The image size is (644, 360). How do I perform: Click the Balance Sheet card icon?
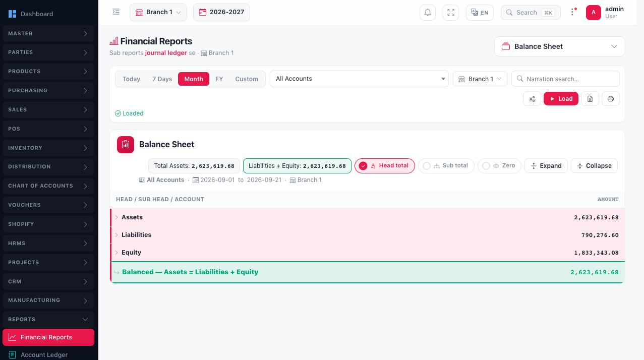126,145
